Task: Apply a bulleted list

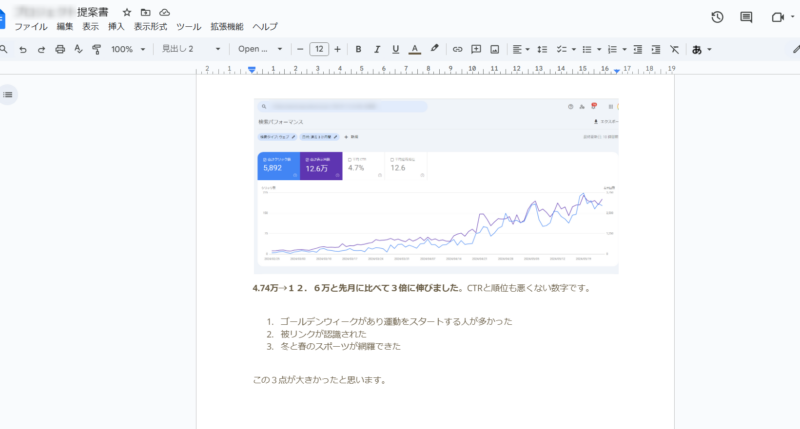Action: 587,49
